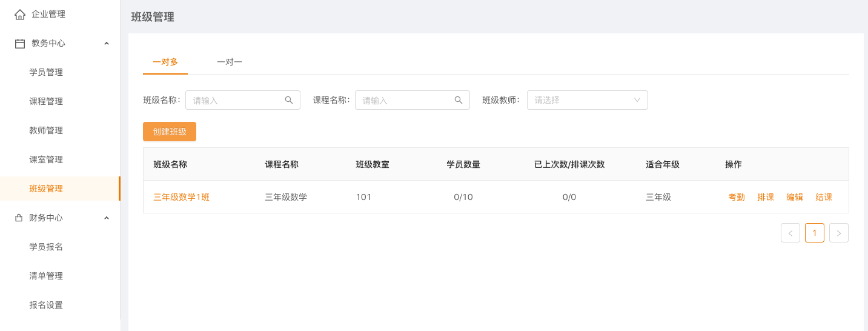Open 学员管理 in the sidebar

pyautogui.click(x=46, y=72)
